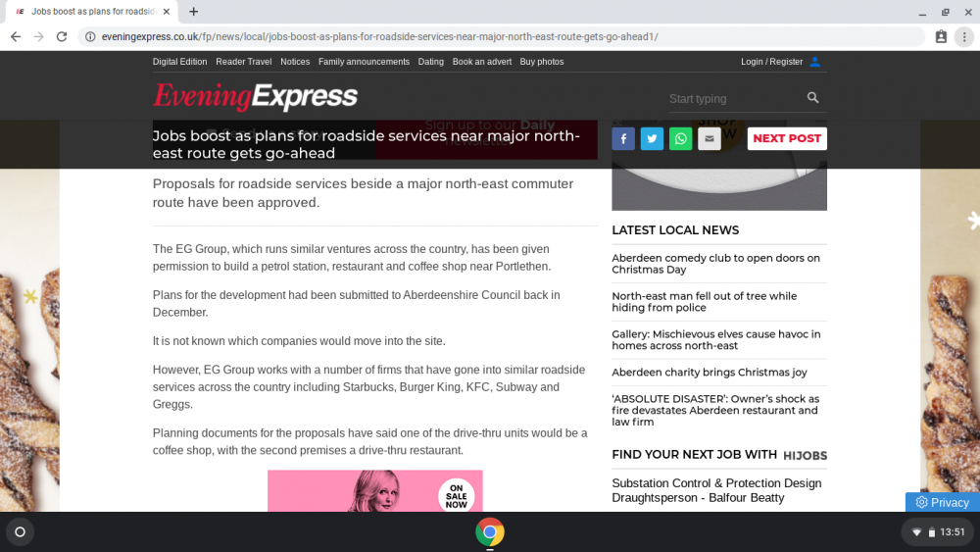Image resolution: width=980 pixels, height=552 pixels.
Task: Open North-east man fell out of tree story
Action: tap(705, 302)
